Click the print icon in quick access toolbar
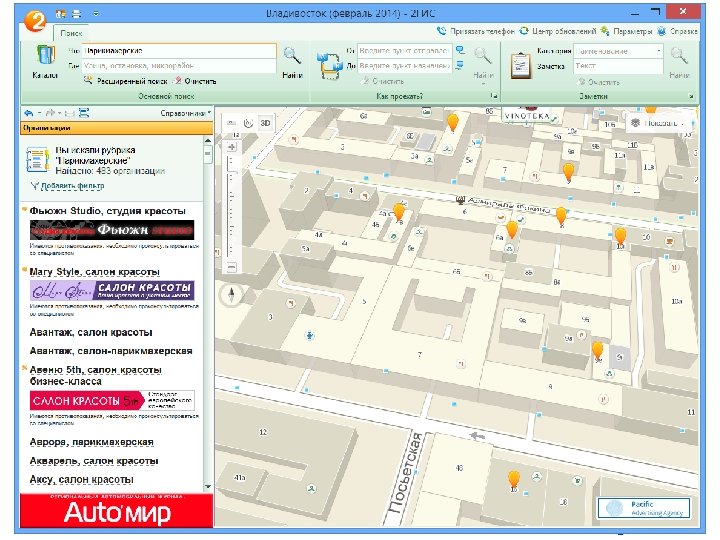 pyautogui.click(x=76, y=14)
